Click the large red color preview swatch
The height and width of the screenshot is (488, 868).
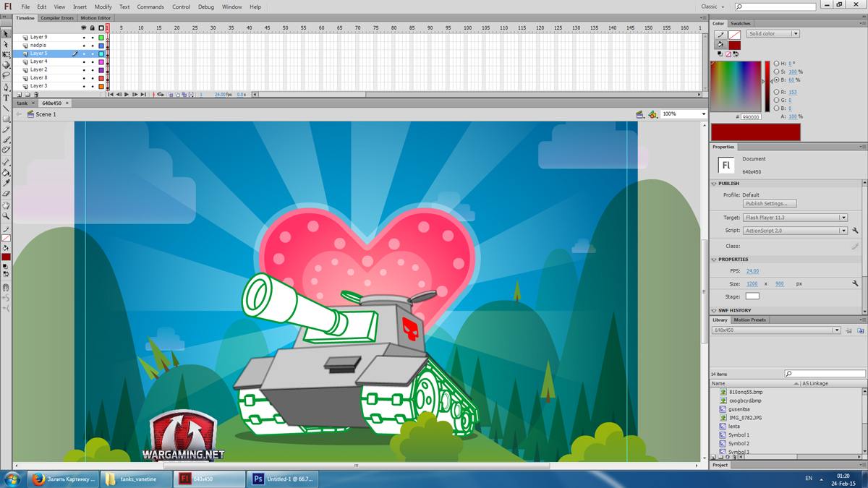pyautogui.click(x=756, y=132)
